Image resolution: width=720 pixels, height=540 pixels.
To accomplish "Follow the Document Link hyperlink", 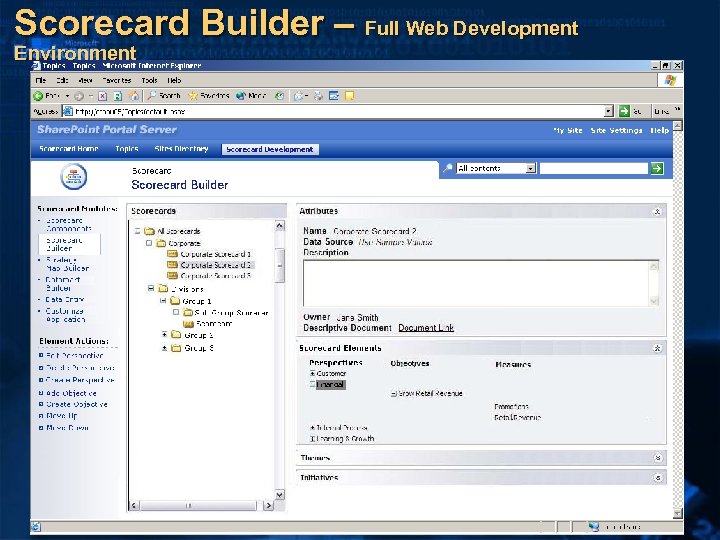I will 426,328.
